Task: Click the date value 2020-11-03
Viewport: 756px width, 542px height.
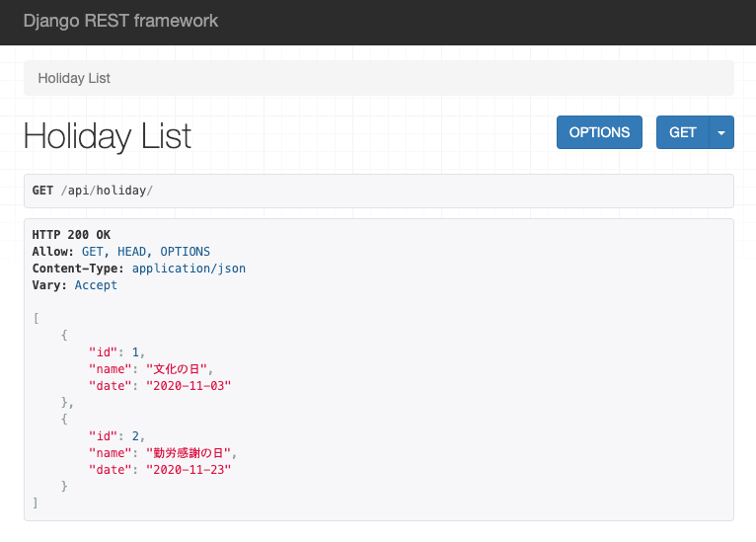Action: click(188, 386)
